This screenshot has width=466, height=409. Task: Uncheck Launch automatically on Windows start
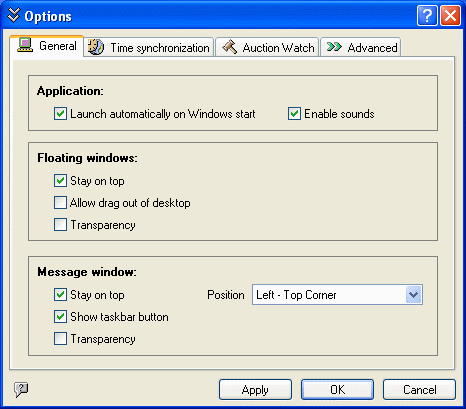pos(60,114)
